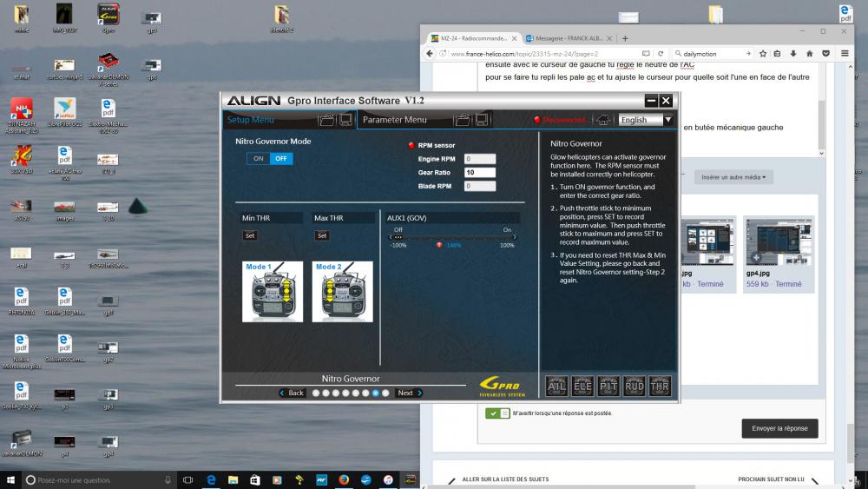Click the AUX1 slider left arrow
Image resolution: width=868 pixels, height=489 pixels.
coord(391,238)
